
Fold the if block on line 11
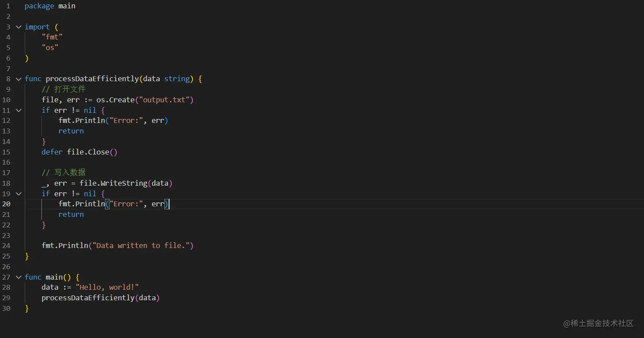tap(18, 110)
